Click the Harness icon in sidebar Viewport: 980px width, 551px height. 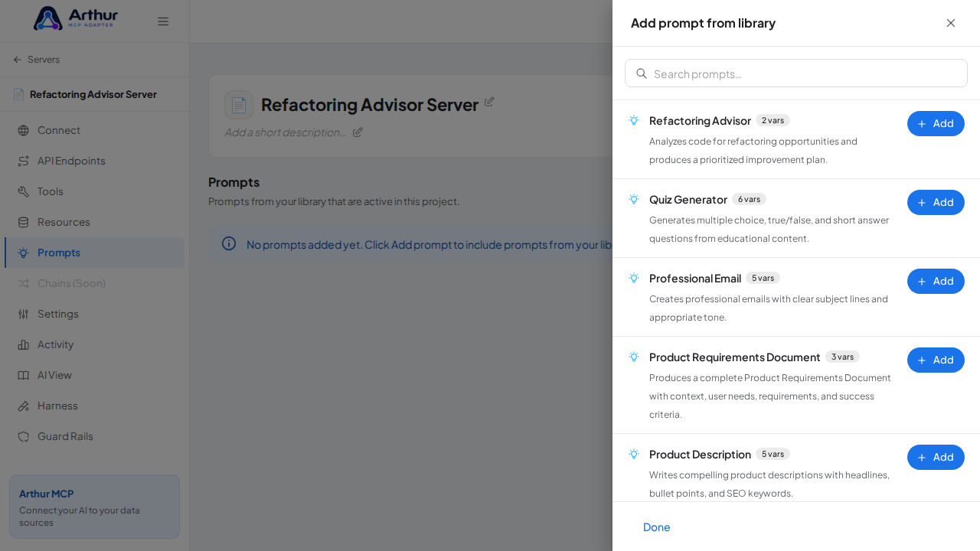coord(24,406)
